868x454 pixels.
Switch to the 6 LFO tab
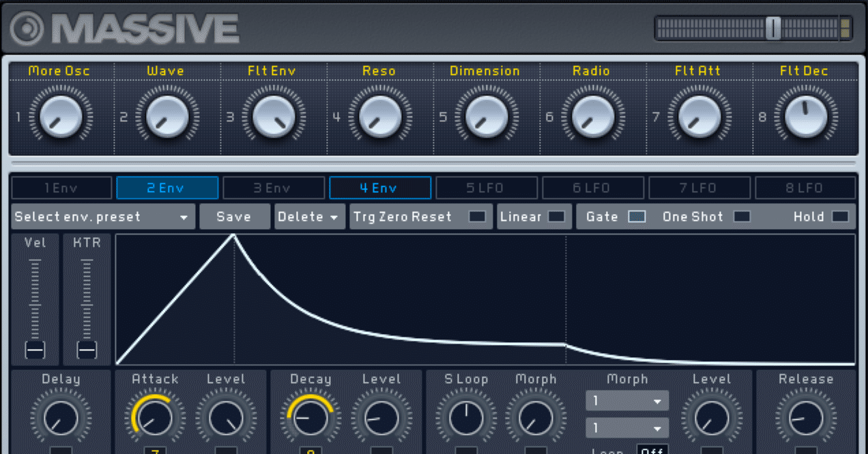(592, 188)
